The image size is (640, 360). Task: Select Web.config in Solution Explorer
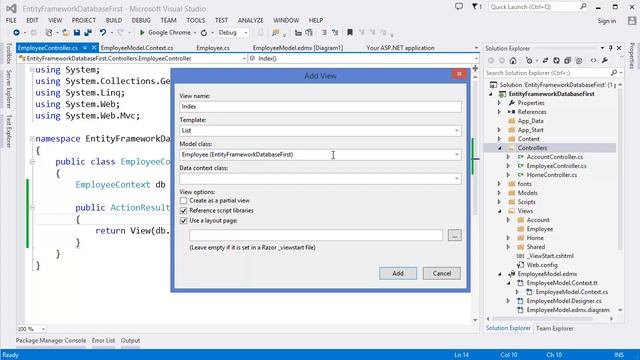pyautogui.click(x=542, y=265)
